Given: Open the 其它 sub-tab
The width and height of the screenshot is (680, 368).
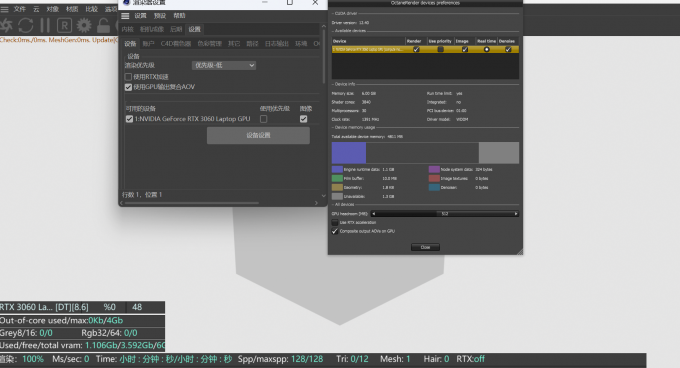Looking at the screenshot, I should point(234,44).
